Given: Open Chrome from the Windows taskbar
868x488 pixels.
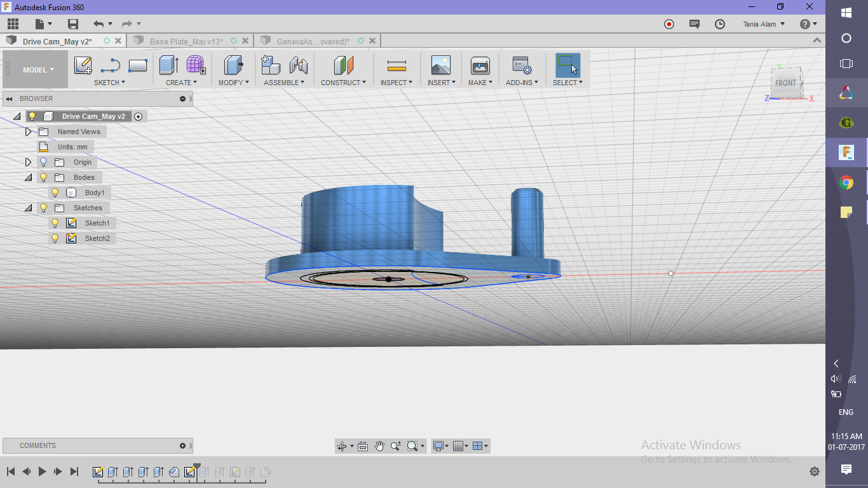Looking at the screenshot, I should pyautogui.click(x=846, y=183).
